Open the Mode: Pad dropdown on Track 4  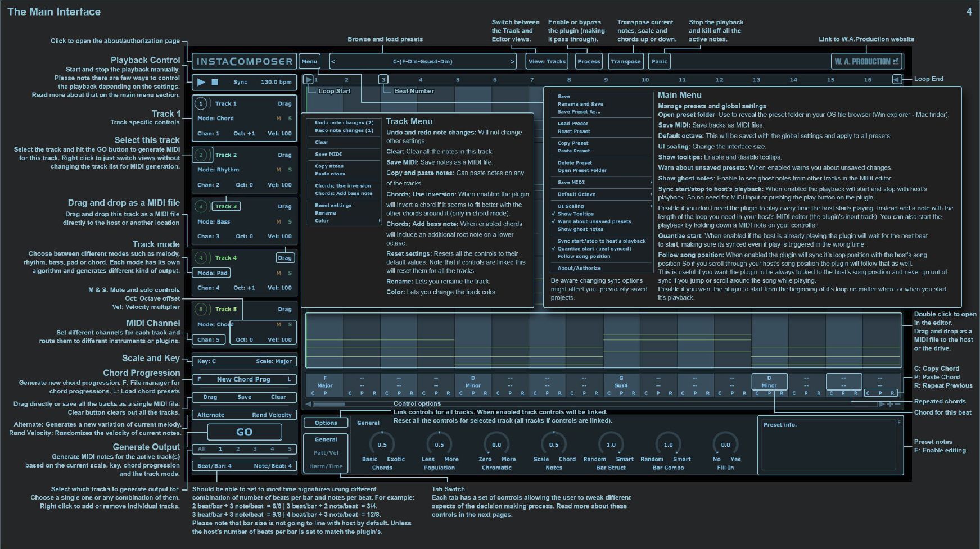211,273
